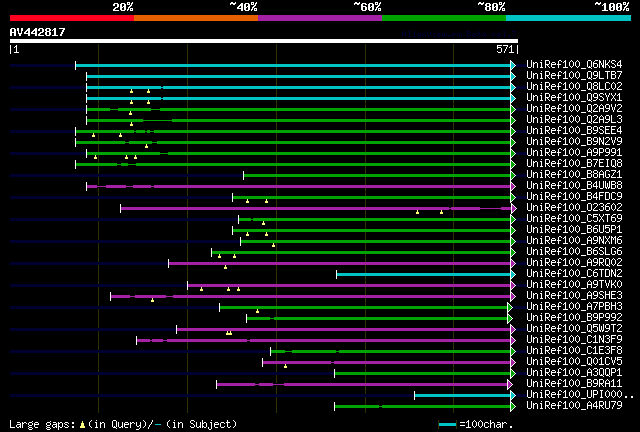Click the orange ~40% identity legend segment
The height and width of the screenshot is (432, 640).
196,18
